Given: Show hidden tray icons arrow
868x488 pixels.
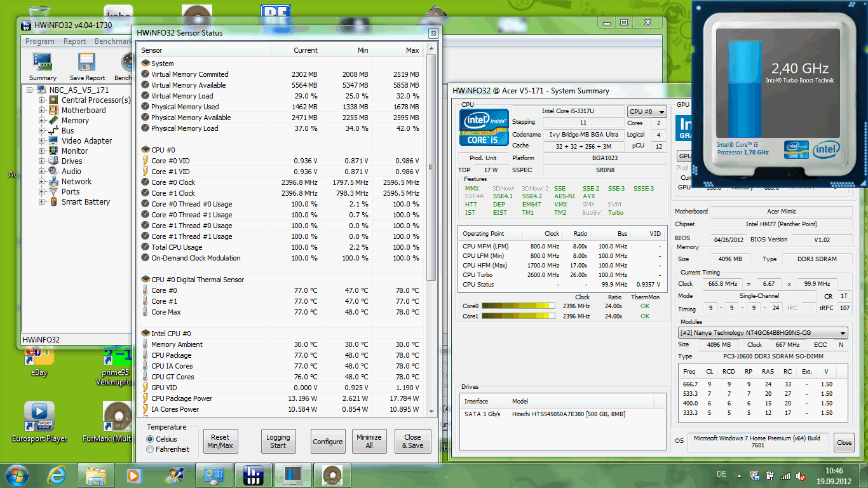Looking at the screenshot, I should pos(740,475).
